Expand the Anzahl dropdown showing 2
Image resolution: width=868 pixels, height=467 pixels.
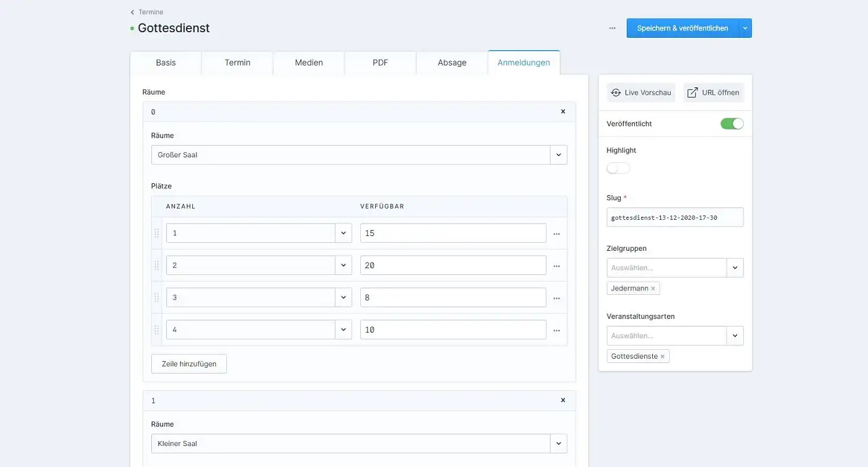tap(343, 265)
